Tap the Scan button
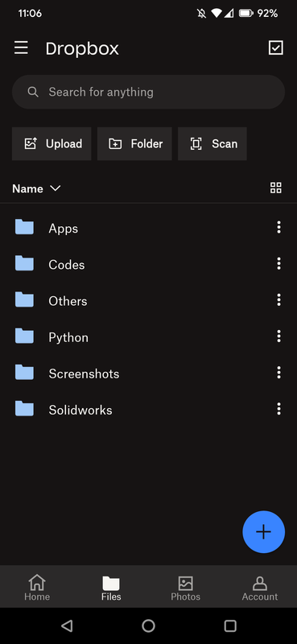297x644 pixels. 212,144
